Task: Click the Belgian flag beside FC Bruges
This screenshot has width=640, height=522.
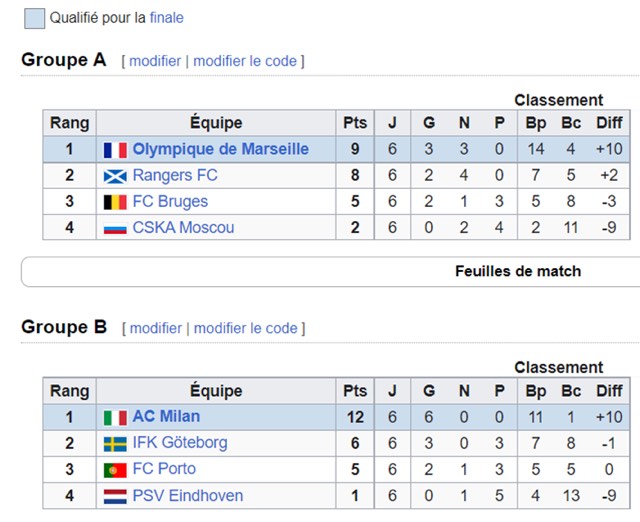Action: tap(115, 202)
